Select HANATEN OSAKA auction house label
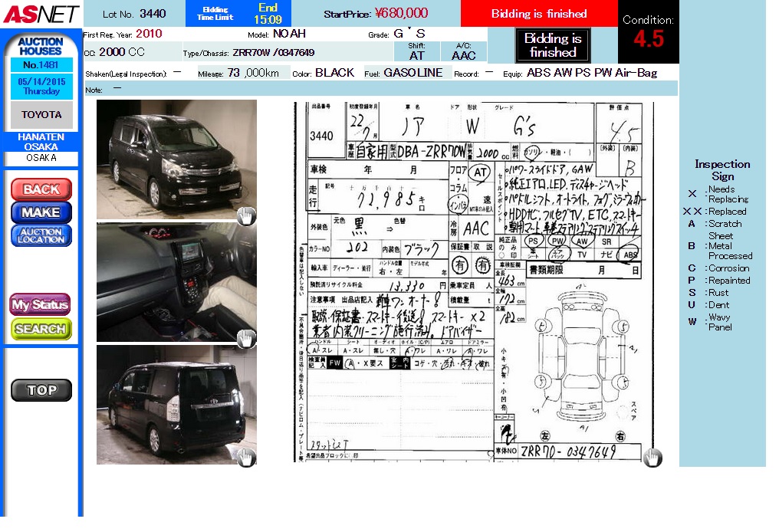Image resolution: width=779 pixels, height=532 pixels. (41, 142)
